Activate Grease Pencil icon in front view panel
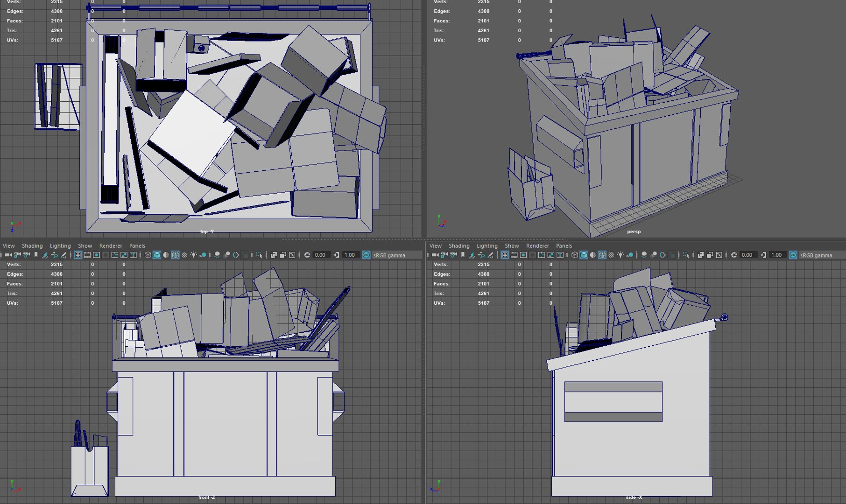 click(63, 255)
